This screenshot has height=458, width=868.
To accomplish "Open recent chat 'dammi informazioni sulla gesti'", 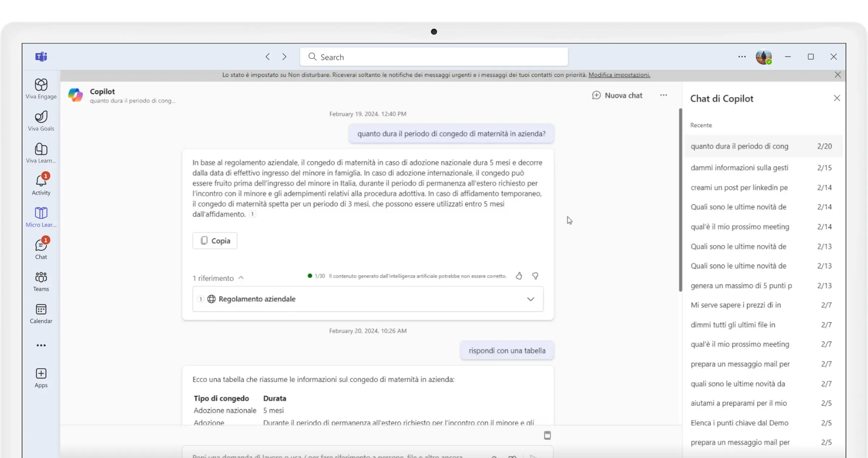I will [x=763, y=168].
